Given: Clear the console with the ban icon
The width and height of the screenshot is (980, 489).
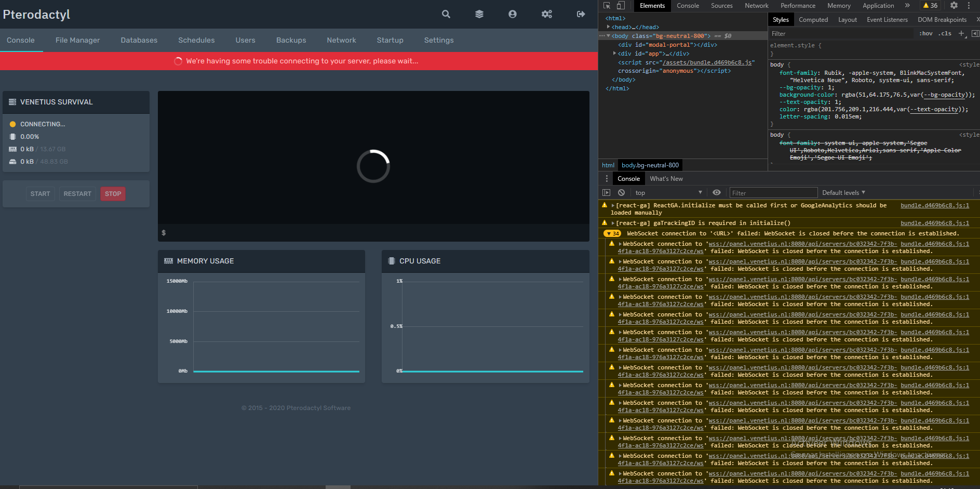Looking at the screenshot, I should 621,193.
